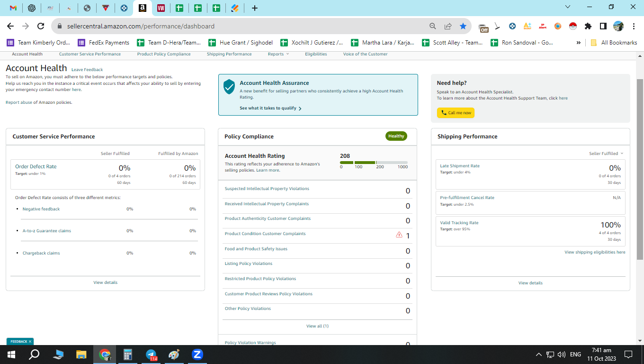Open the Windows notification center

[x=628, y=355]
